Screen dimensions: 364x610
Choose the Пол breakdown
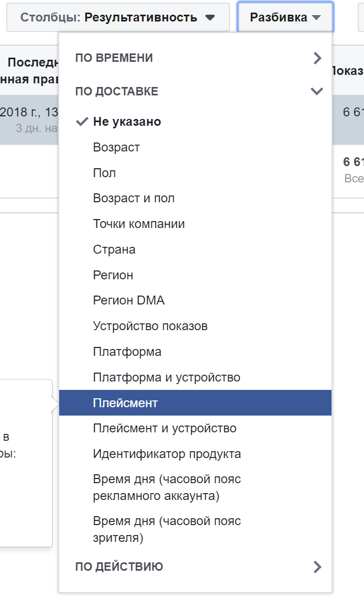pos(104,173)
